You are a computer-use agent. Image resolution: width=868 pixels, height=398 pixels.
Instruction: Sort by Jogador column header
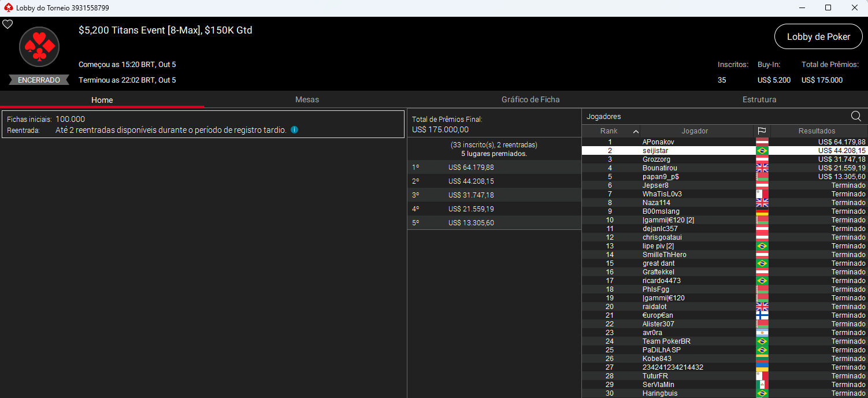pos(695,131)
